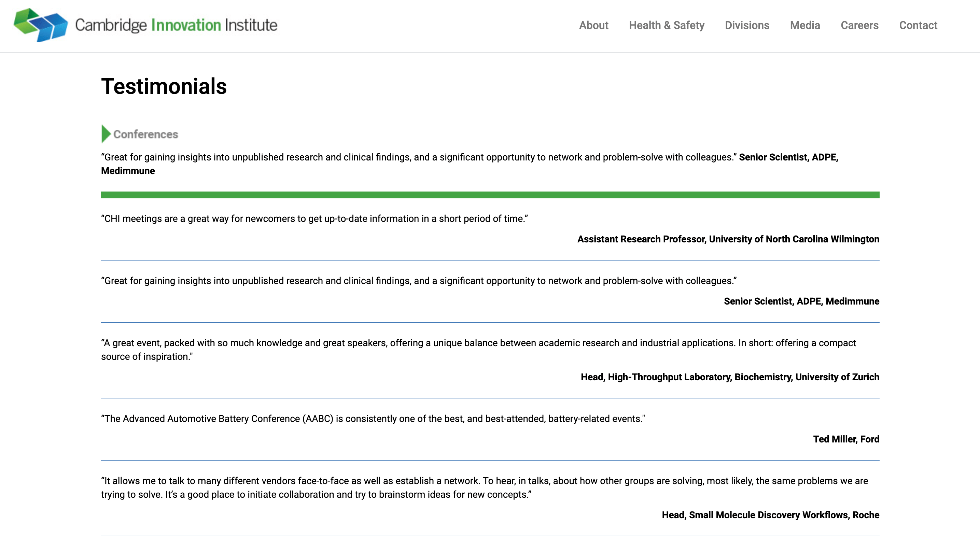Click the green Conferences arrow icon
Screen dimensions: 980x536
[x=106, y=134]
